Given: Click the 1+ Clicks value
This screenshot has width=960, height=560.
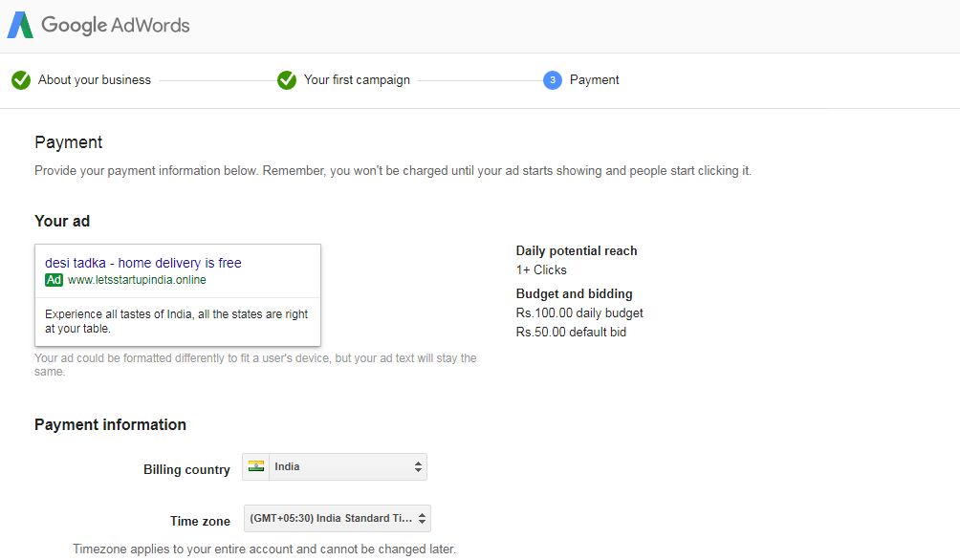Looking at the screenshot, I should [541, 269].
